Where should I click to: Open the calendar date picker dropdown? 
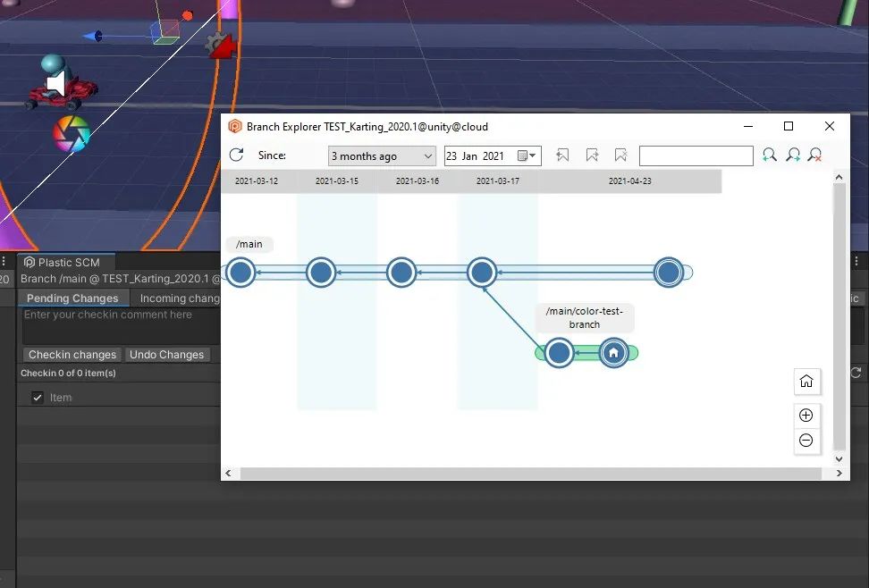coord(528,155)
